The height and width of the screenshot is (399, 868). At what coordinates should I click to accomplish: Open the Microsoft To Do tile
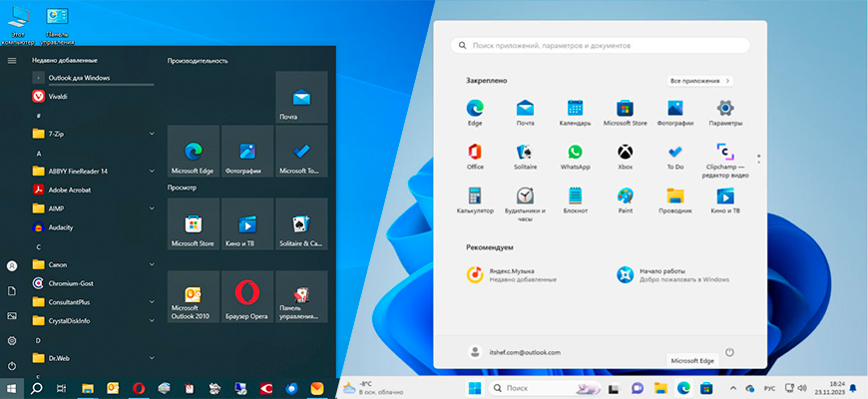coord(301,151)
